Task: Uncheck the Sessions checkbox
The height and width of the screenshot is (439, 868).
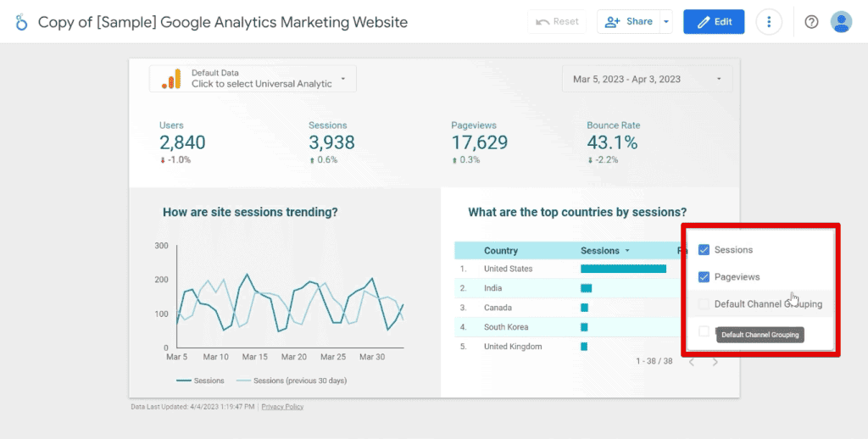Action: 704,250
